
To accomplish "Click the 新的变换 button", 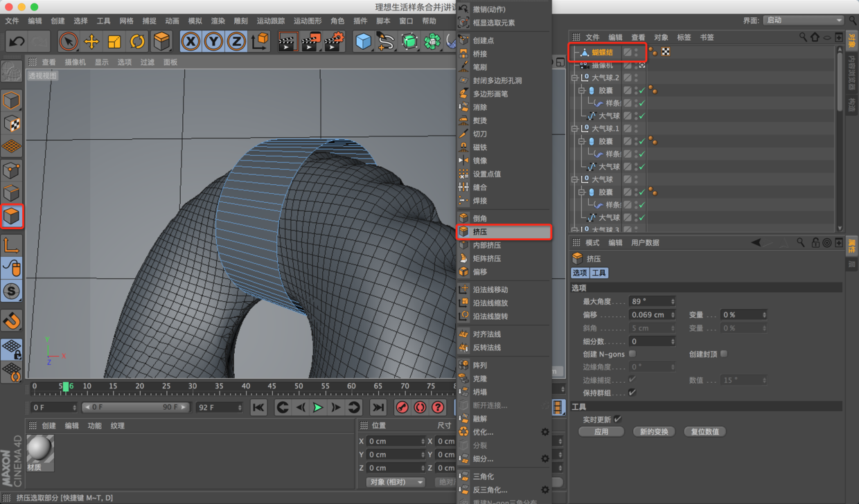I will (x=653, y=431).
